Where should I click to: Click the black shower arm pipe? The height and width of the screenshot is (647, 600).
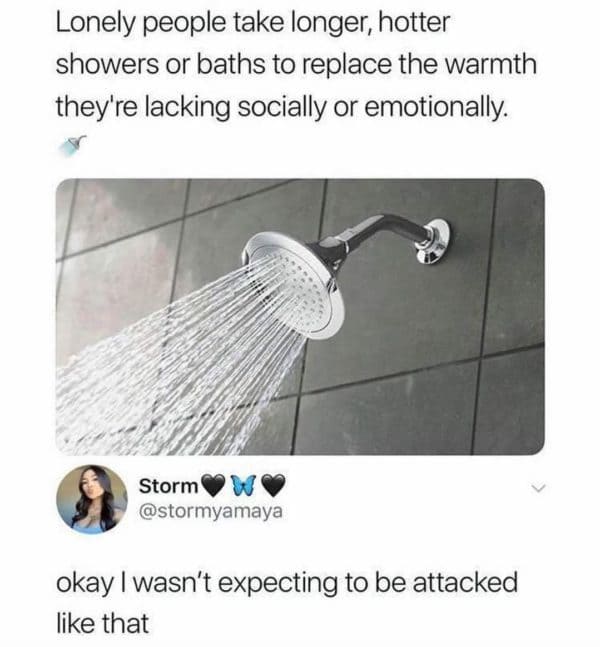point(371,234)
